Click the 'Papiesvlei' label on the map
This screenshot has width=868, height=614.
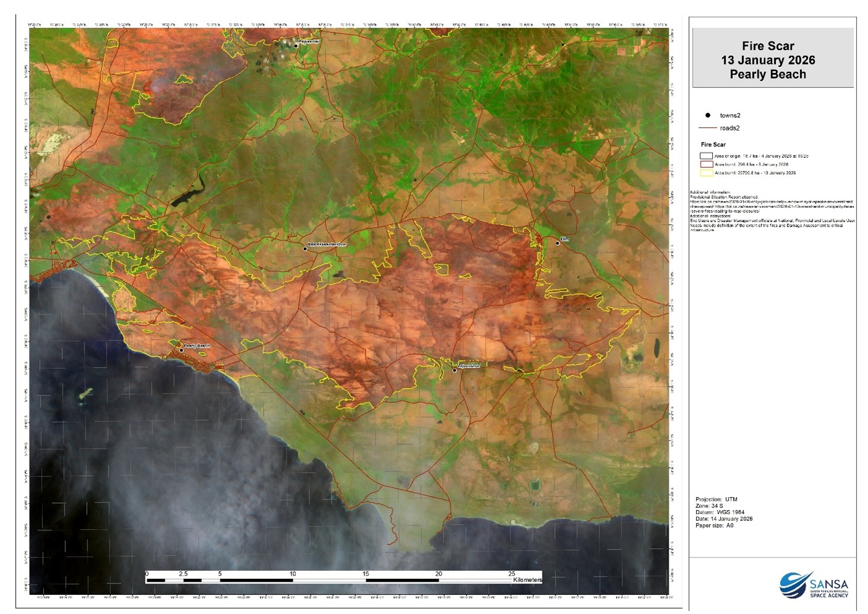[309, 41]
